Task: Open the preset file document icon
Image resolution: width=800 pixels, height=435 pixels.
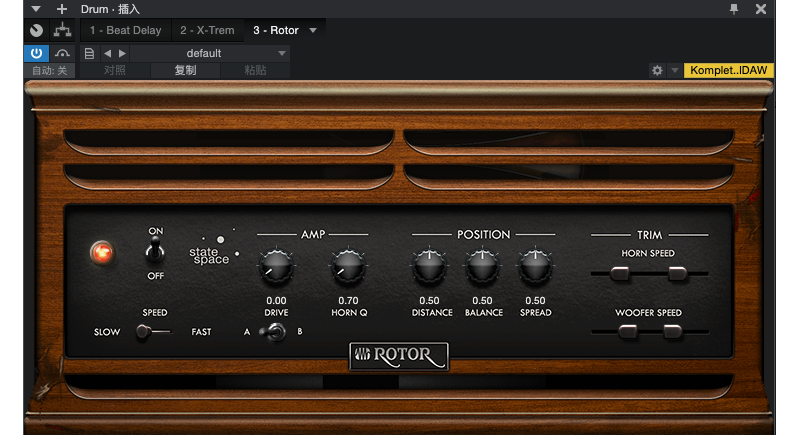Action: [x=89, y=53]
